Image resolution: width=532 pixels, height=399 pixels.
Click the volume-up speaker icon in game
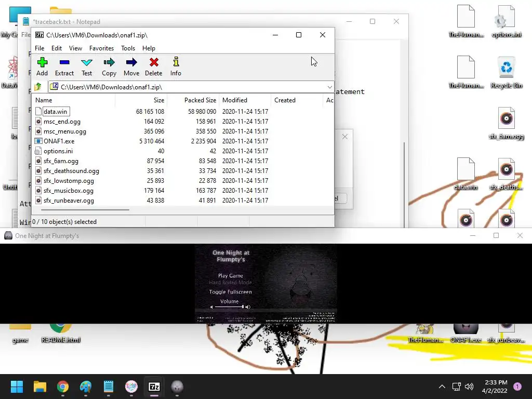(248, 307)
